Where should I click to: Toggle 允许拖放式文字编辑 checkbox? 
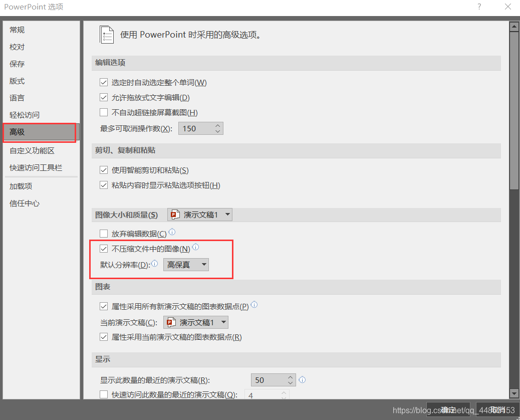(104, 98)
